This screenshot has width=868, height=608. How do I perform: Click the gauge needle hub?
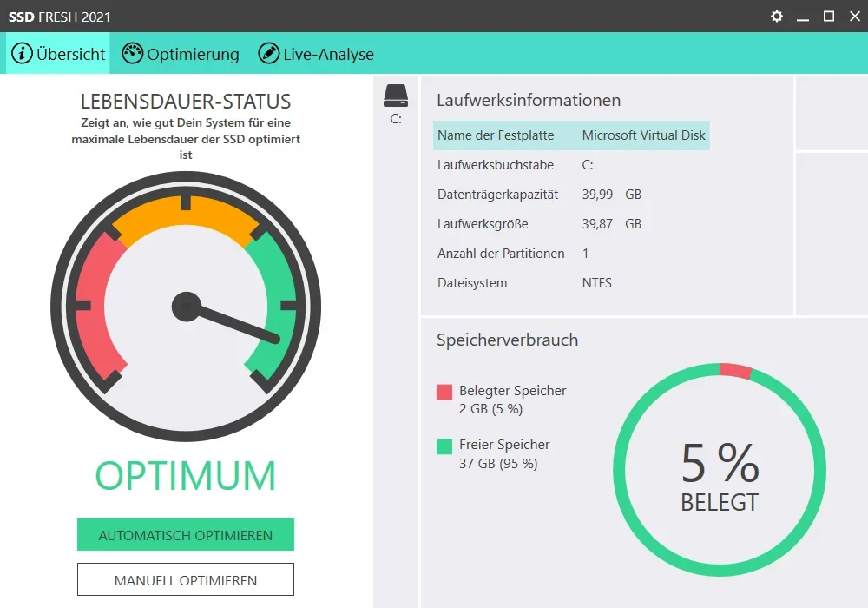tap(186, 306)
